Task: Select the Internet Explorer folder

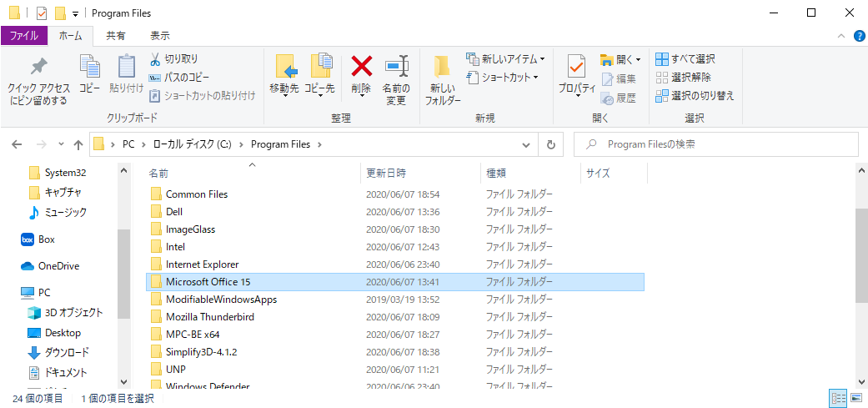Action: pyautogui.click(x=394, y=264)
